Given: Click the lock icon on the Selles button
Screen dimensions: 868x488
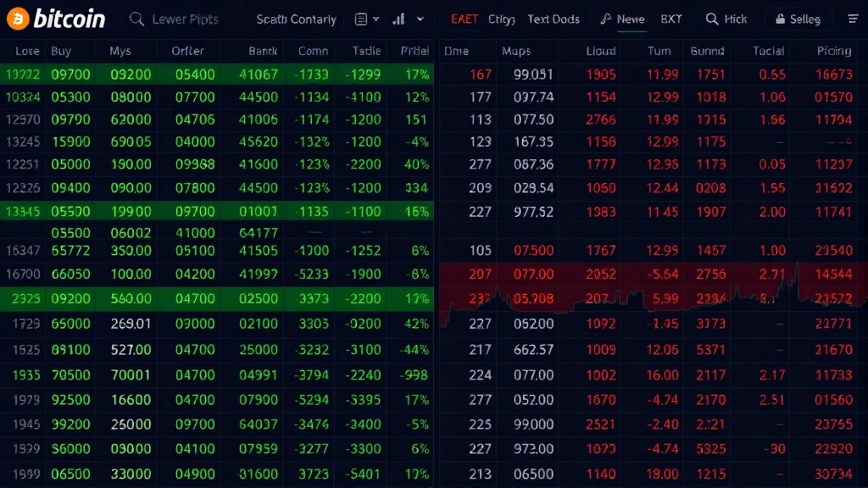Looking at the screenshot, I should pyautogui.click(x=780, y=19).
